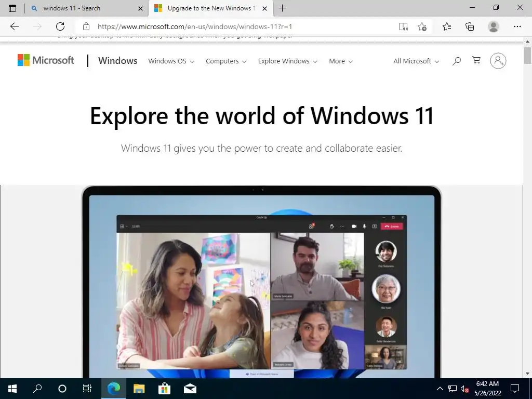Open Collections icon in toolbar

[x=470, y=26]
